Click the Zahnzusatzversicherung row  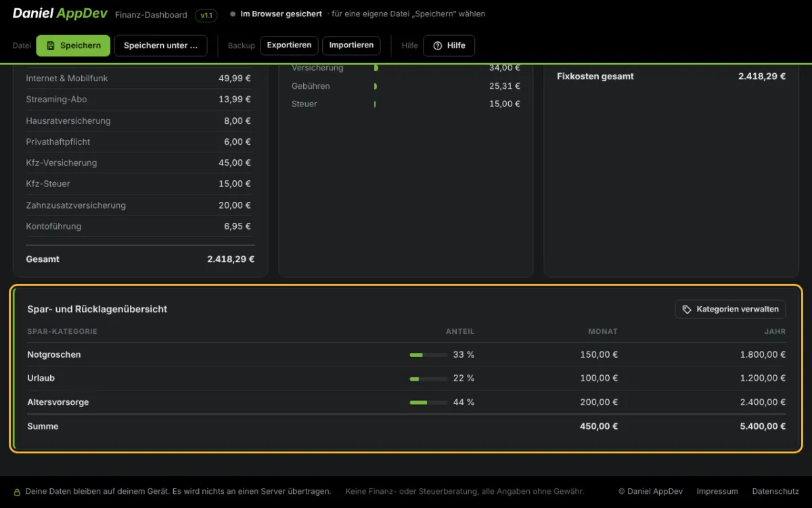coord(140,205)
